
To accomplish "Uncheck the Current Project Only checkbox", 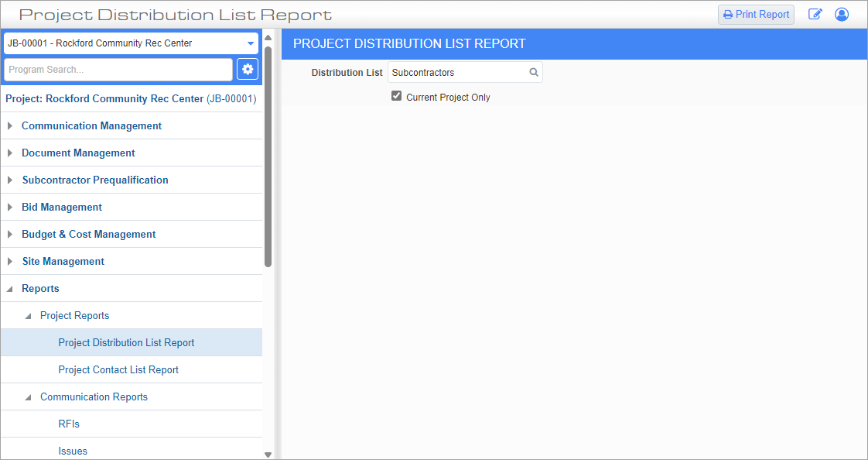I will click(x=396, y=95).
